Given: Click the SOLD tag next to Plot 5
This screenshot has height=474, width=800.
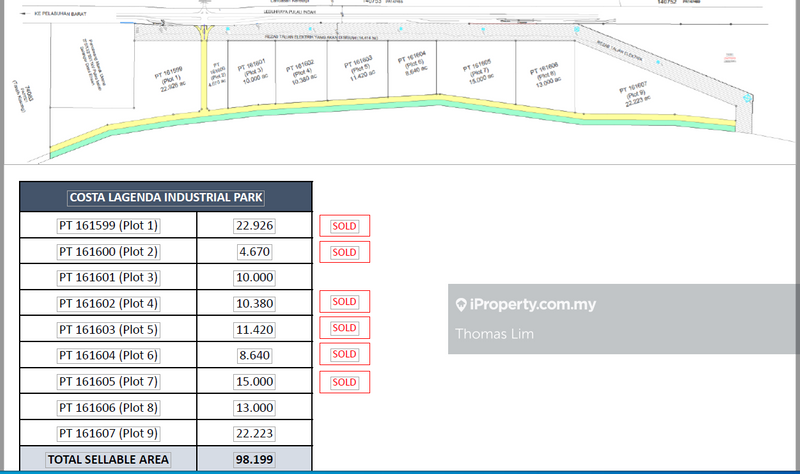Looking at the screenshot, I should click(344, 328).
